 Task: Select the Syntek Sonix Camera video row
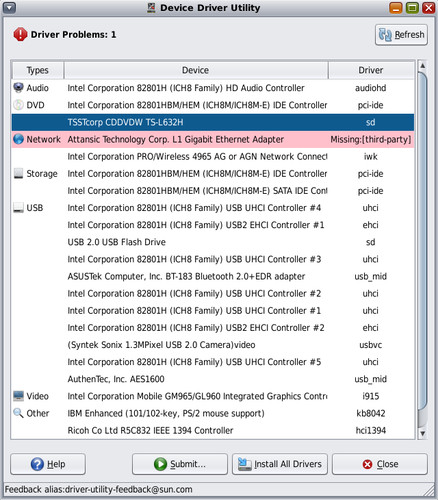[213, 345]
